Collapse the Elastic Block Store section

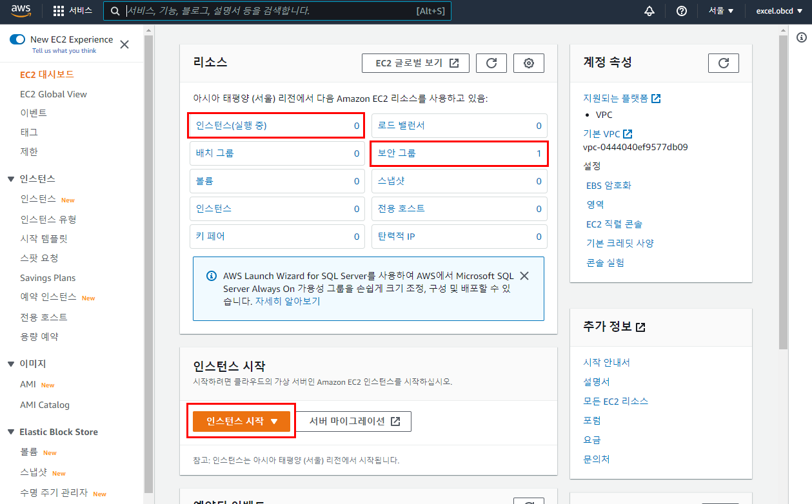[11, 432]
